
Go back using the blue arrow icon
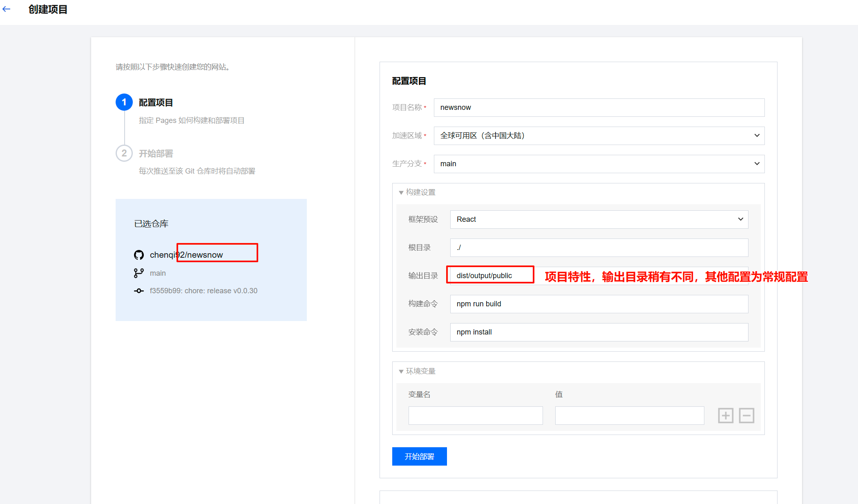7,9
